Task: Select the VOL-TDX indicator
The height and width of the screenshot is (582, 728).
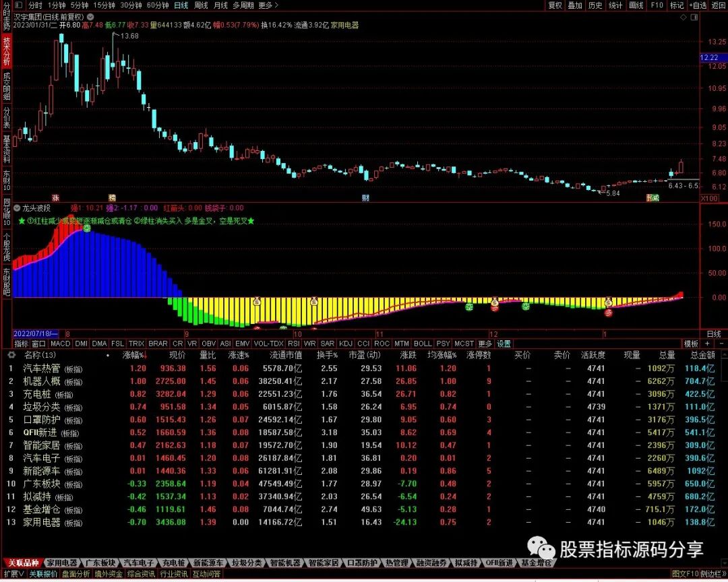Action: click(x=269, y=344)
